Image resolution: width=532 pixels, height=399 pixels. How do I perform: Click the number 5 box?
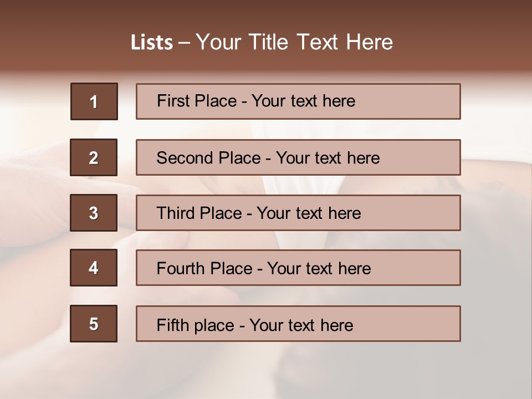[x=94, y=324]
